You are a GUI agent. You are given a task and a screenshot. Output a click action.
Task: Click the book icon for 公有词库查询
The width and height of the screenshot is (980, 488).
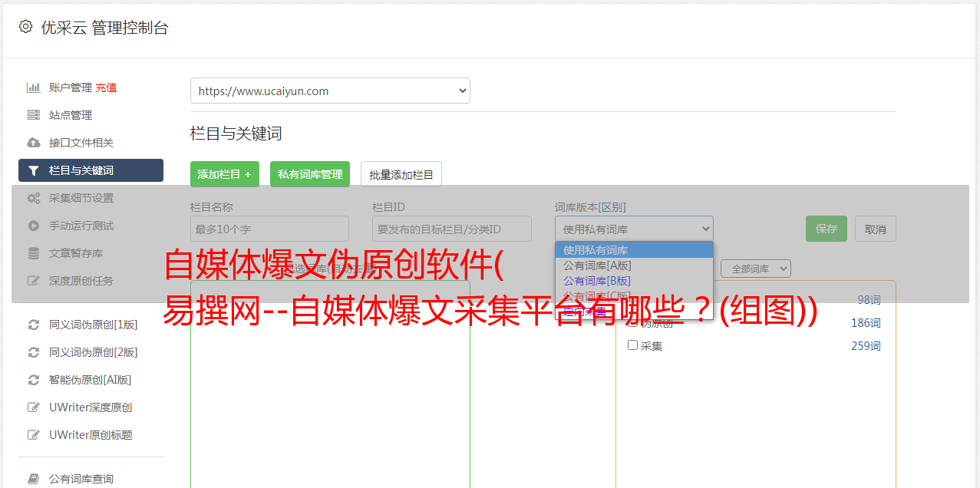click(34, 479)
